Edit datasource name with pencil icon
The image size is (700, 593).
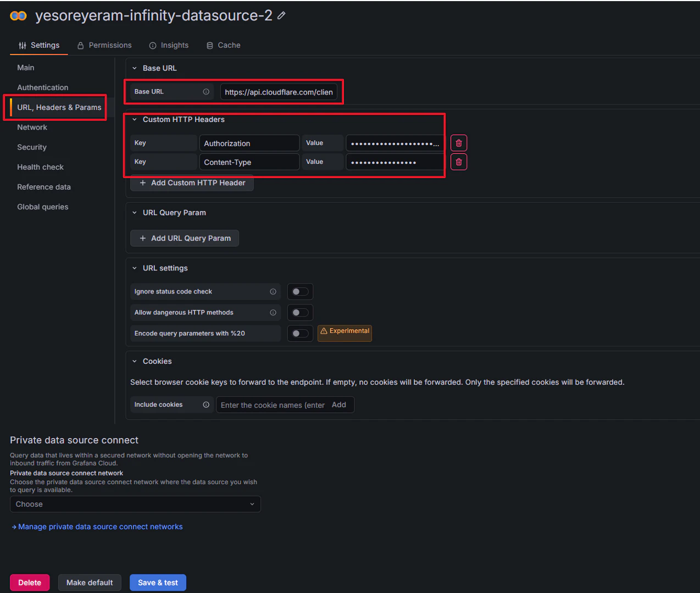coord(281,16)
